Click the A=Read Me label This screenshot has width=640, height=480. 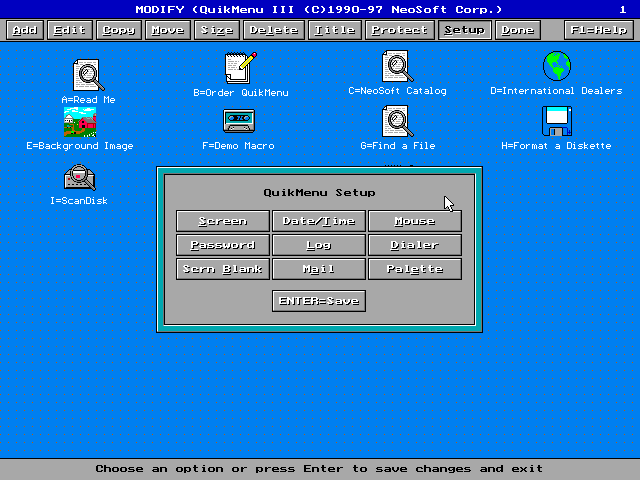pyautogui.click(x=88, y=100)
